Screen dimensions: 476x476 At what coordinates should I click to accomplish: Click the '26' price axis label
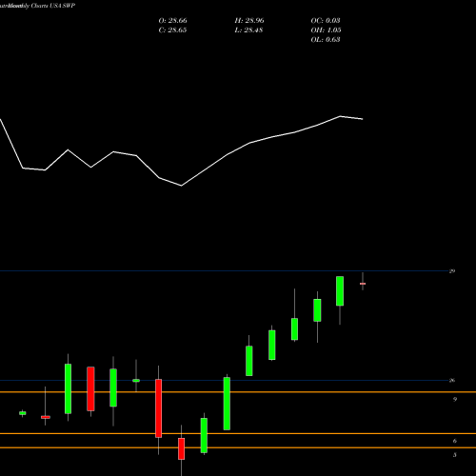click(x=452, y=380)
